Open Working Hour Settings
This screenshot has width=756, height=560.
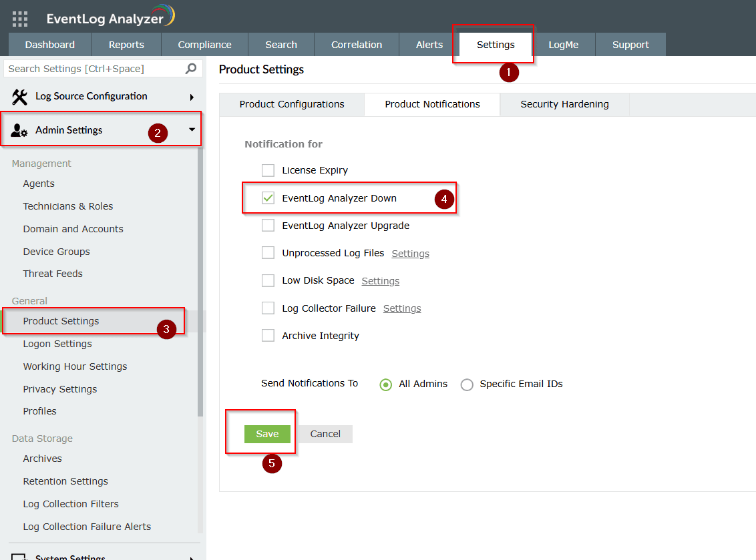point(75,366)
